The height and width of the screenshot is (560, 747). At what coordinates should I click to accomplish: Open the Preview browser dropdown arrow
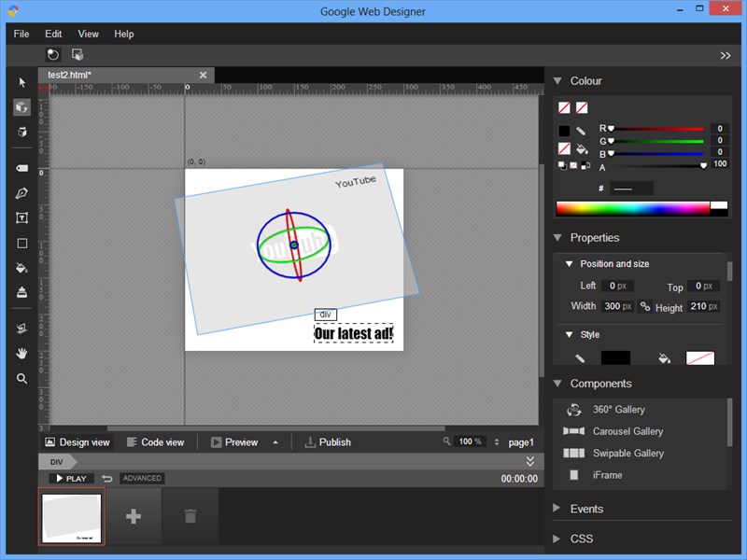pos(275,442)
